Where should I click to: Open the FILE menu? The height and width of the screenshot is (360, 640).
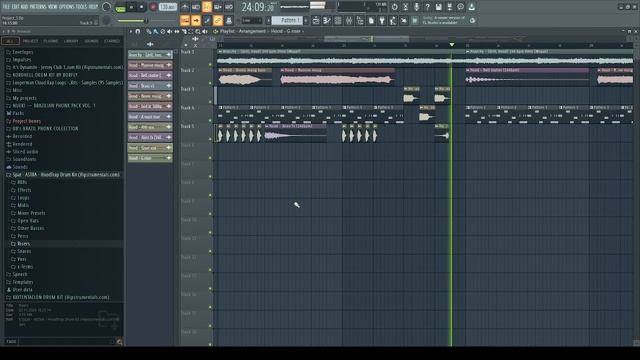coord(6,7)
